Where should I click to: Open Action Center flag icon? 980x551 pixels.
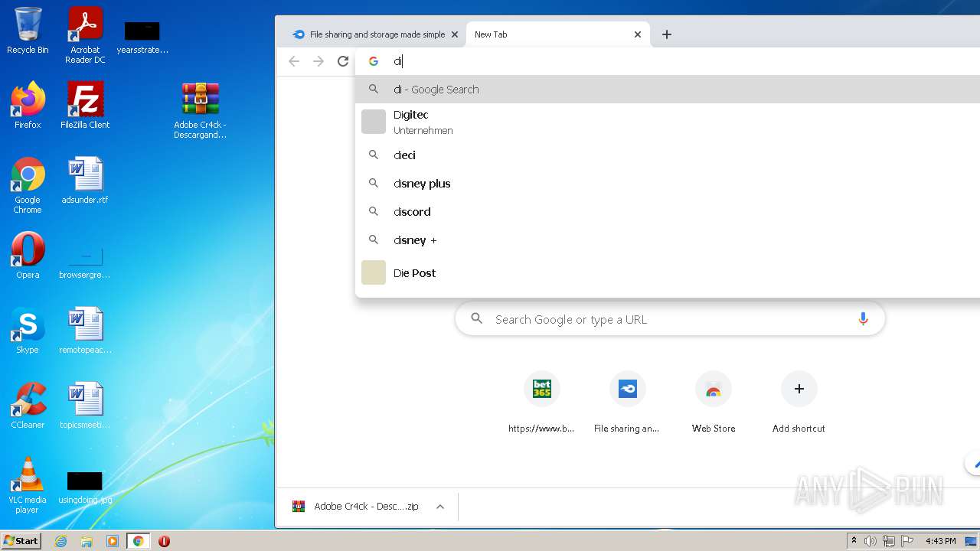click(x=906, y=541)
